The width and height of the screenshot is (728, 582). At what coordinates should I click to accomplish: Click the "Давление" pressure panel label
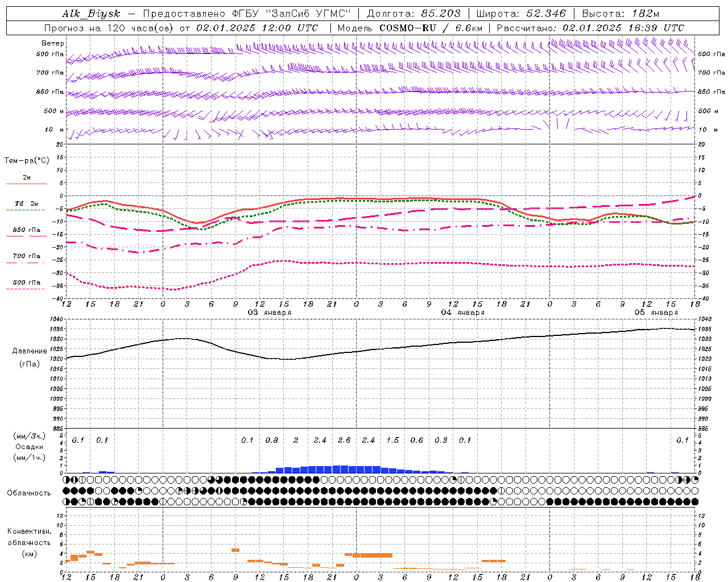(x=30, y=351)
